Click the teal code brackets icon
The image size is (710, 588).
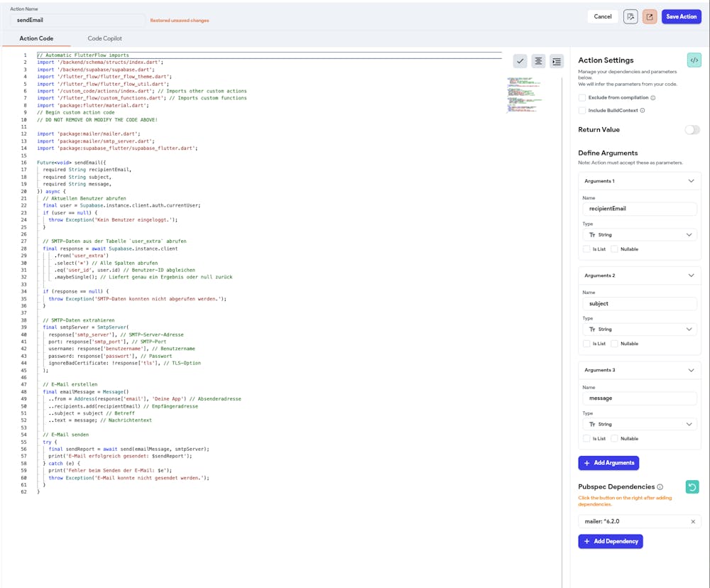[x=694, y=60]
